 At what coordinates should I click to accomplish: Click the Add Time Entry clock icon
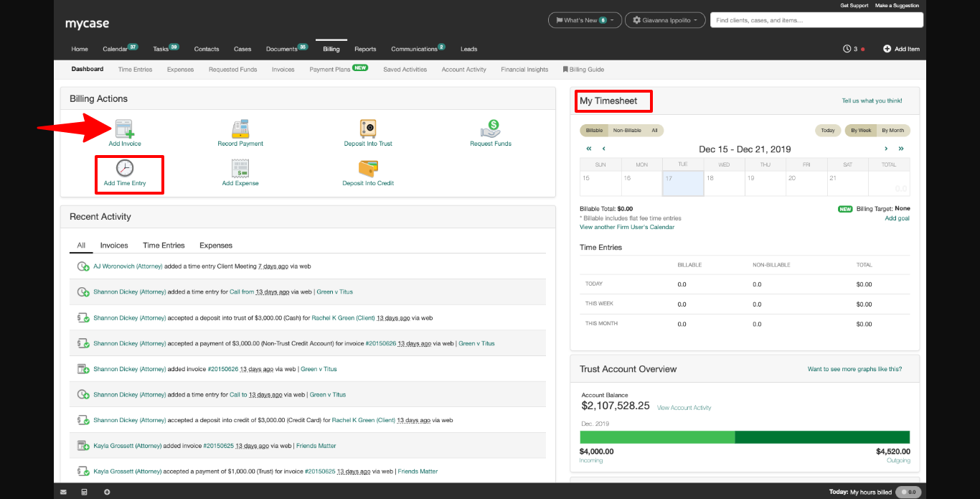(x=125, y=168)
